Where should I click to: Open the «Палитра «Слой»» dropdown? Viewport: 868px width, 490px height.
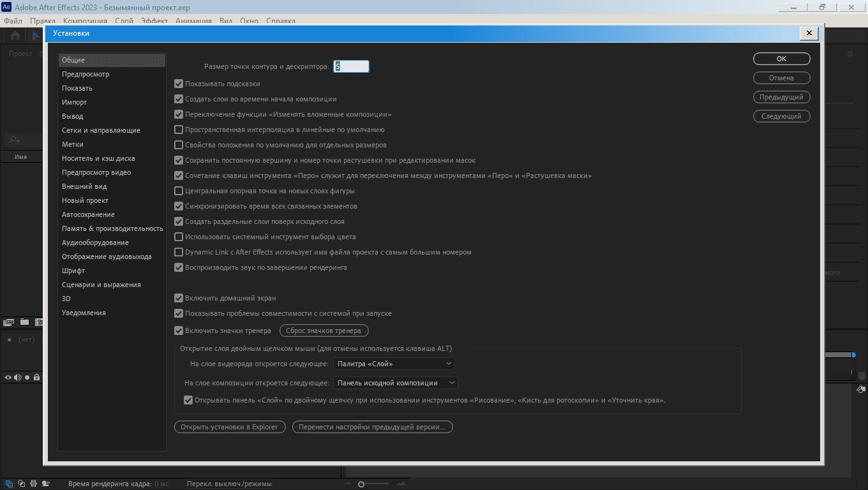[x=394, y=364]
